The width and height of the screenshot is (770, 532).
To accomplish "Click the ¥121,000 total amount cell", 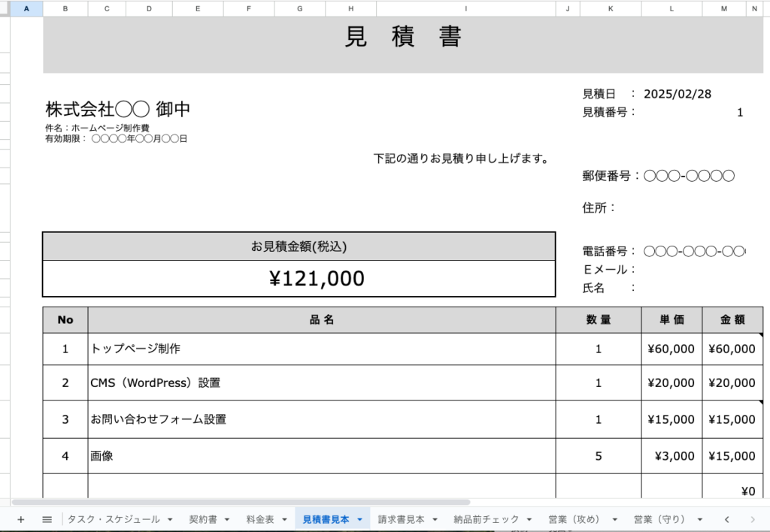I will tap(299, 279).
